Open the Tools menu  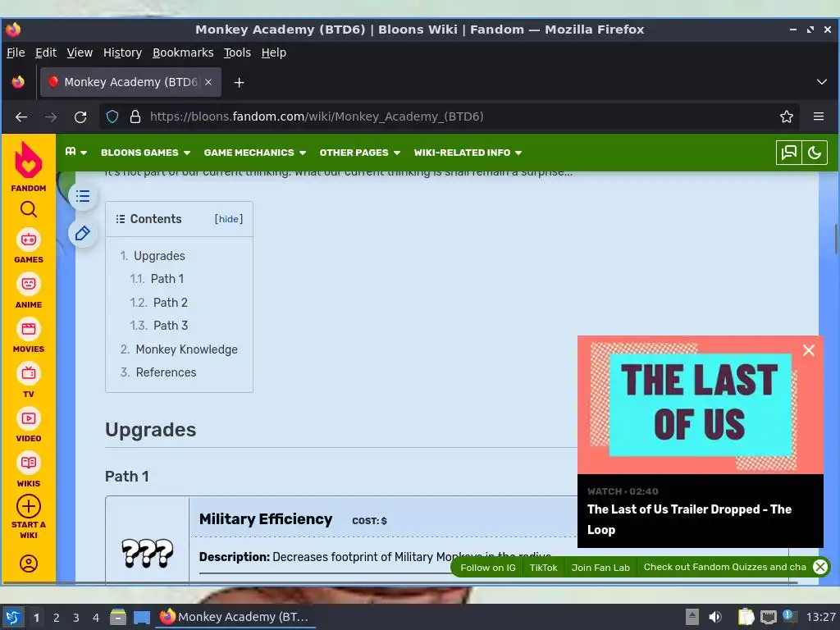[x=237, y=52]
